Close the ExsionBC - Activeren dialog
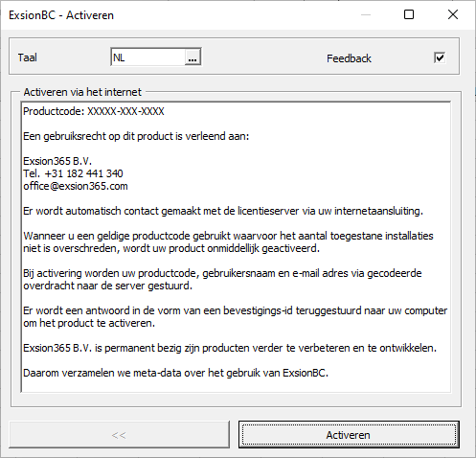476x458 pixels. tap(453, 14)
